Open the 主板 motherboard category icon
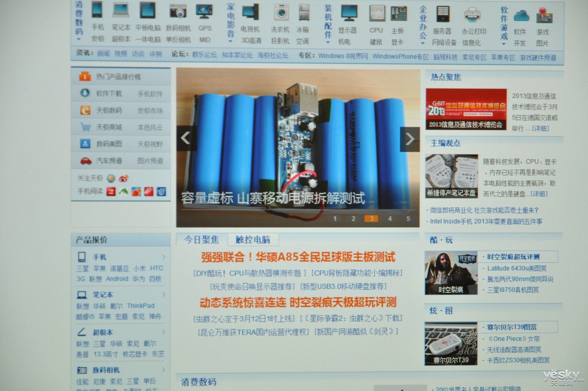 [398, 14]
